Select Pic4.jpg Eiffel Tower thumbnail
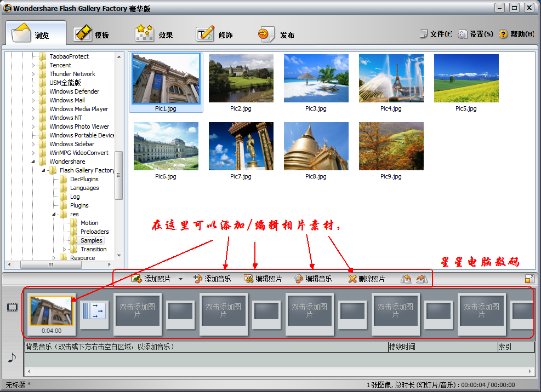 [x=391, y=78]
